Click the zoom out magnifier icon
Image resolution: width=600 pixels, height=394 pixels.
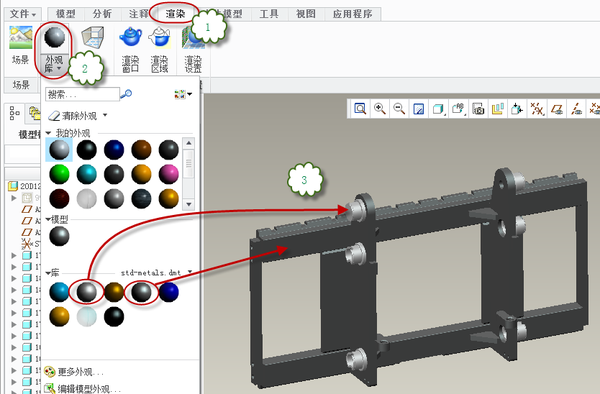(399, 109)
